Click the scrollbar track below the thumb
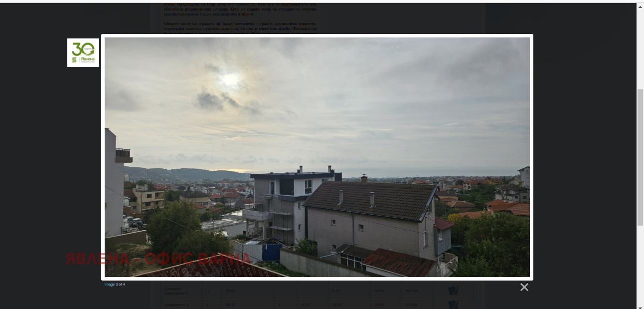 (x=640, y=265)
